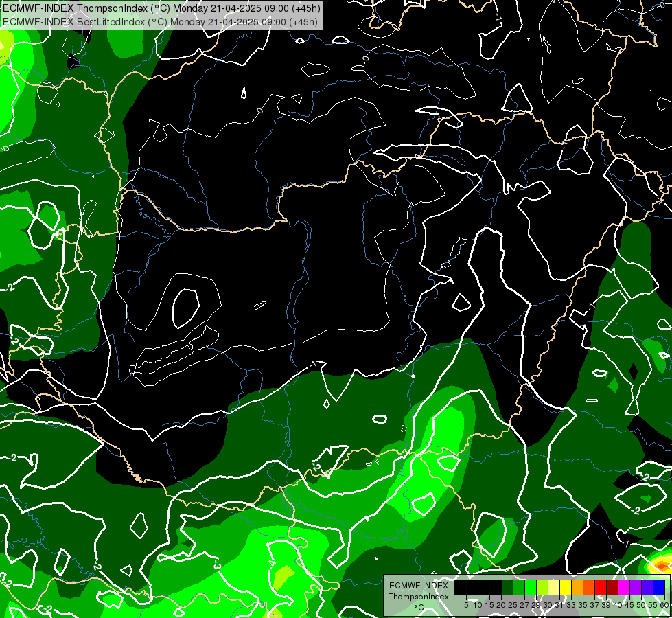This screenshot has width=672, height=618.
Task: Select the dark green 20–25 legend swatch
Action: click(507, 587)
